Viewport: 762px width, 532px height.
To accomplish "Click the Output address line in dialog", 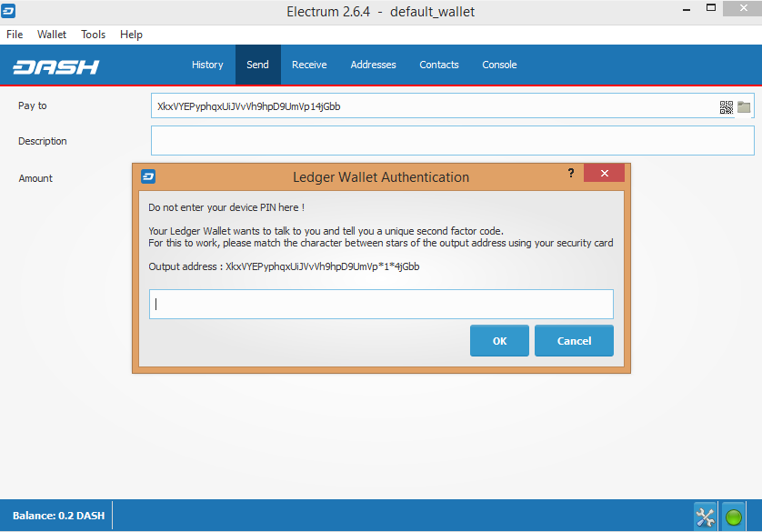I will pos(284,266).
